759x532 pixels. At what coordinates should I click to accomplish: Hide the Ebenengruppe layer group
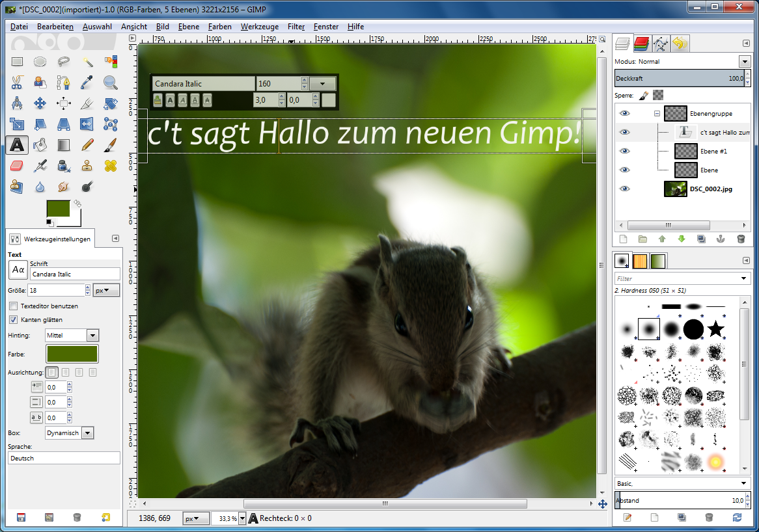625,113
